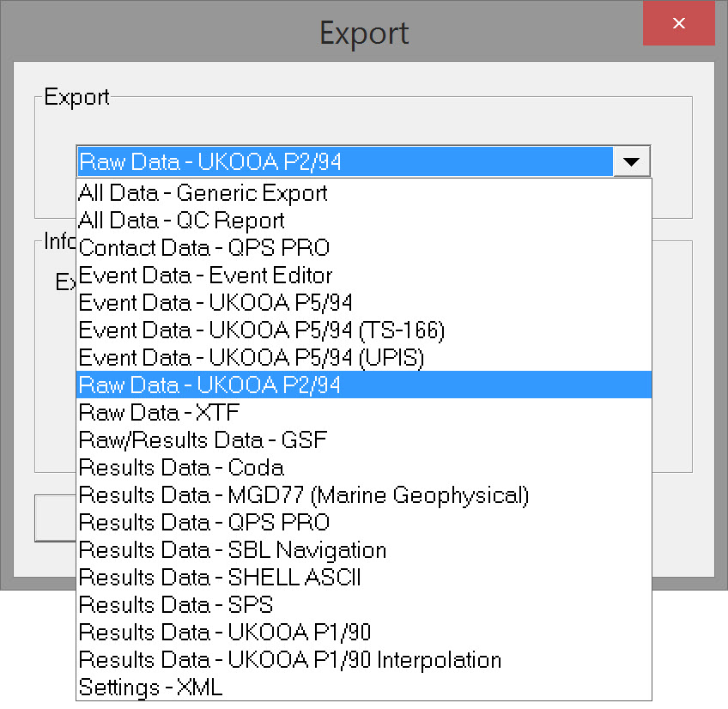
Task: Select Results Data - MGD77 (Marine Geophysical)
Action: pyautogui.click(x=304, y=495)
